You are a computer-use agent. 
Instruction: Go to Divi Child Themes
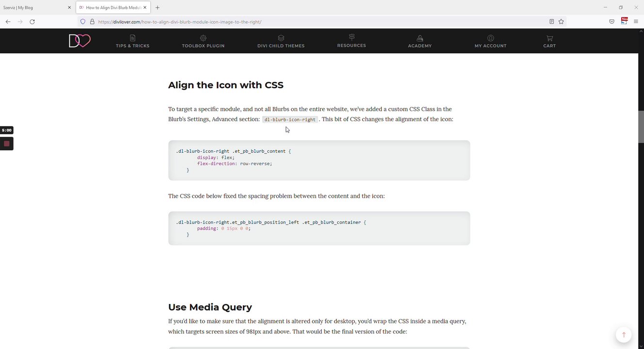tap(281, 42)
